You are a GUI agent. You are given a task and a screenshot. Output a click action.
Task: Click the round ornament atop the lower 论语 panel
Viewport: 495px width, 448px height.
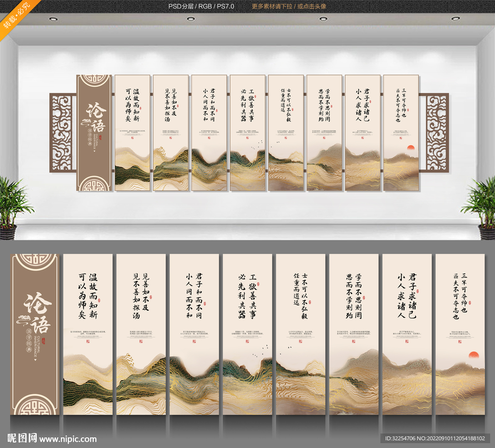[x=35, y=264]
